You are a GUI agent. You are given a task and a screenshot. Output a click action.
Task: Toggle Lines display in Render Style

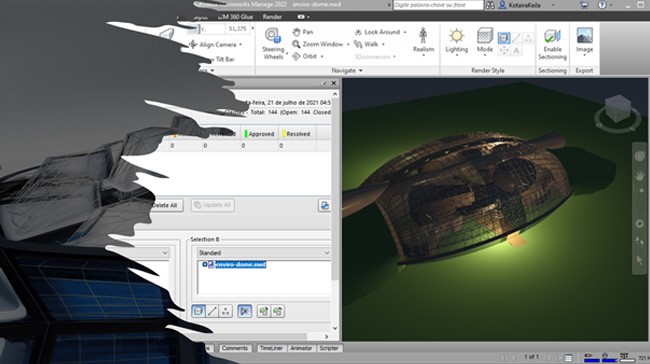click(516, 38)
